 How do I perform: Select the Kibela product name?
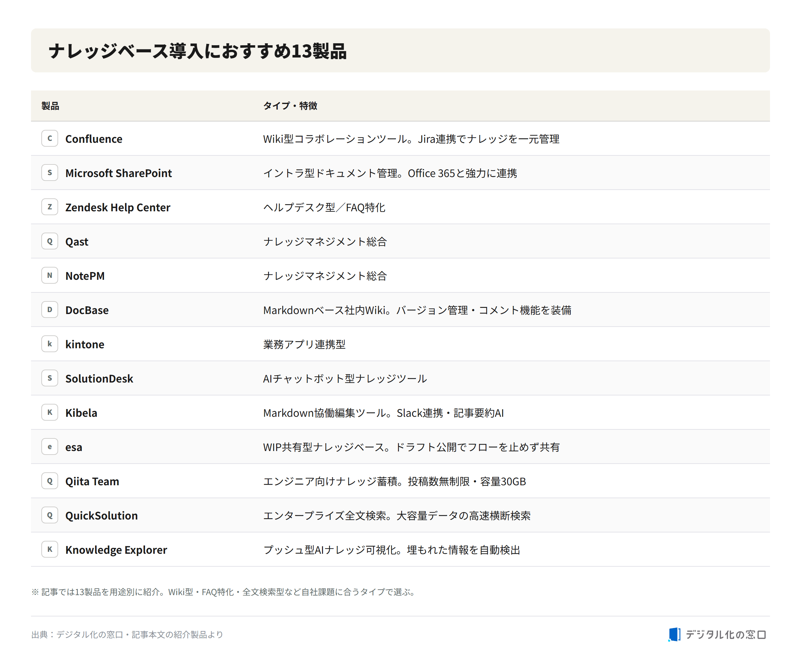(x=81, y=413)
